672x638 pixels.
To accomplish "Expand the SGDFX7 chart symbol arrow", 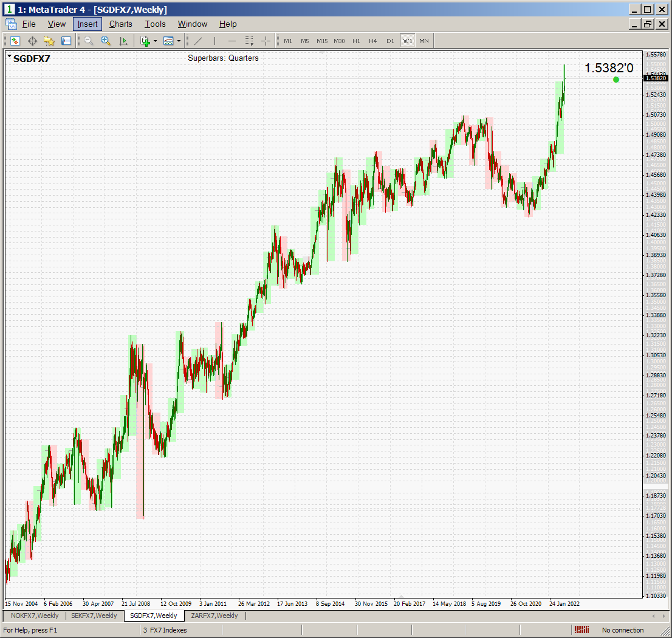I will (x=10, y=57).
